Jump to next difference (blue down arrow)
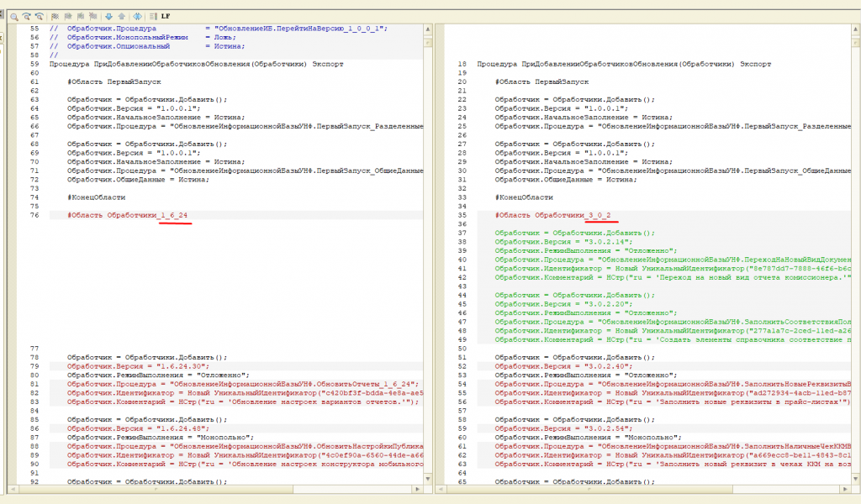The height and width of the screenshot is (504, 861). [108, 17]
